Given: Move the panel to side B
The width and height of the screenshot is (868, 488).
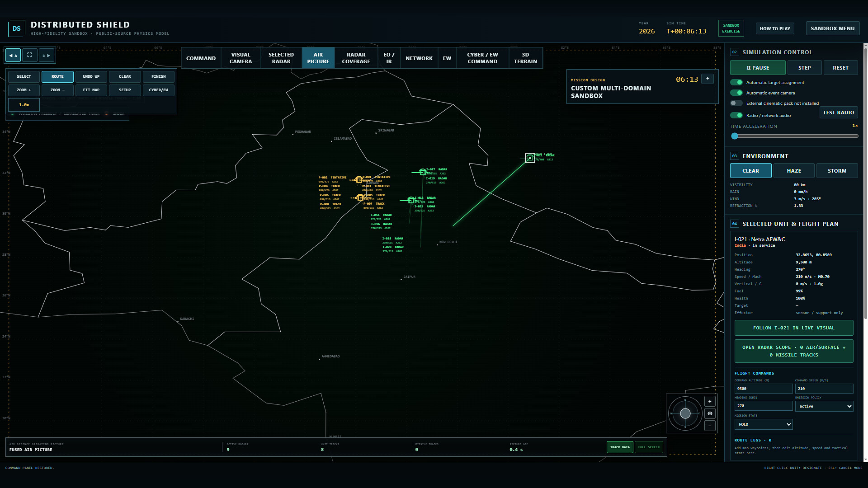Looking at the screenshot, I should (x=46, y=55).
